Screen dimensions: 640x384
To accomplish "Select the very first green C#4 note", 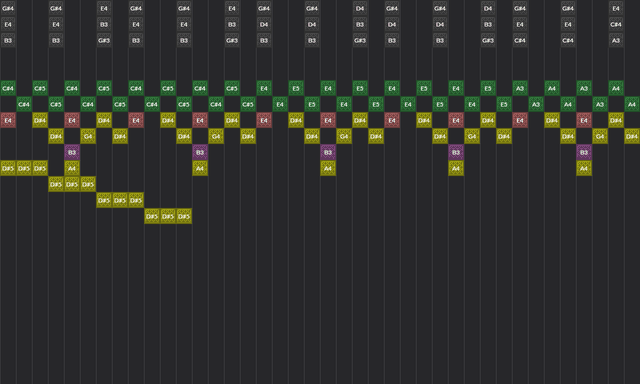I will (x=8, y=88).
